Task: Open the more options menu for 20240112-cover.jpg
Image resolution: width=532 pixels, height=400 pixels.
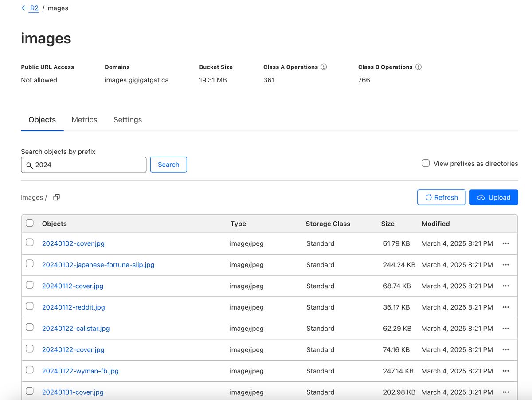Action: (505, 286)
